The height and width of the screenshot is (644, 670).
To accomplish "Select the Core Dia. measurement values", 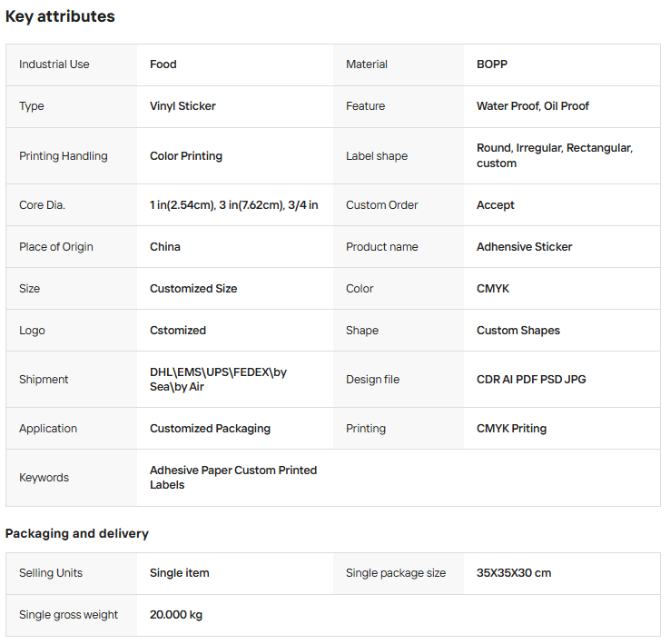I will coord(233,205).
